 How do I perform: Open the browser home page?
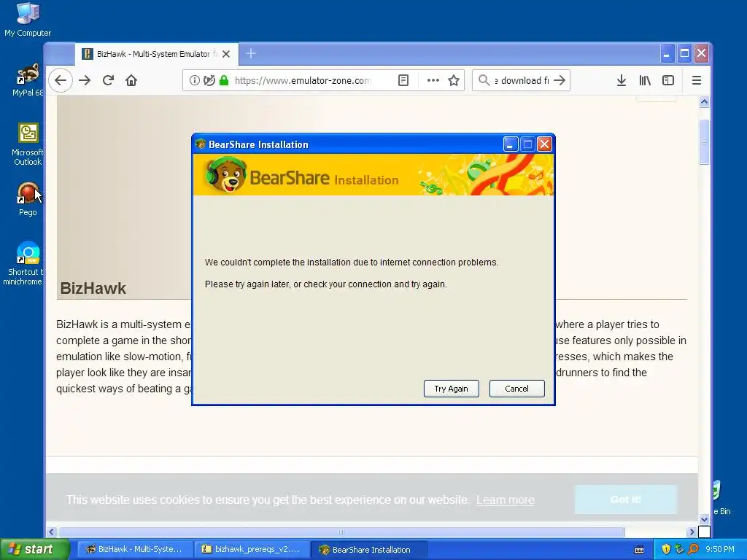pyautogui.click(x=131, y=80)
